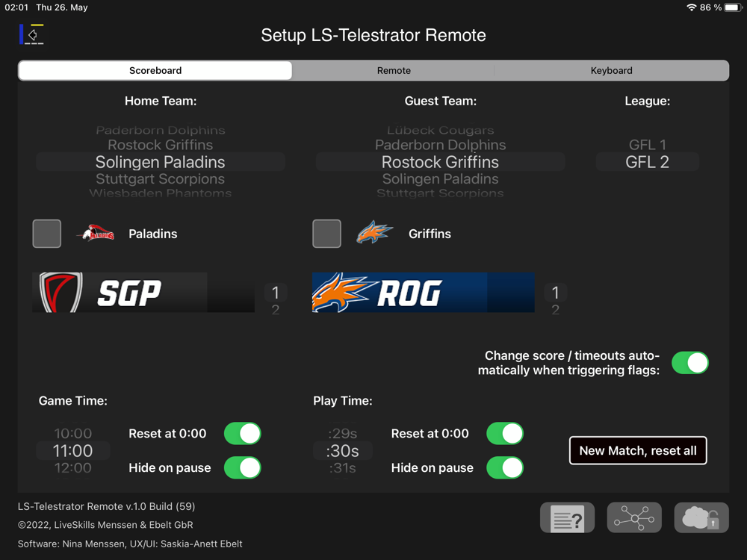Turn off Game Time Reset at 0:00
Screen dimensions: 747x560
coord(242,434)
